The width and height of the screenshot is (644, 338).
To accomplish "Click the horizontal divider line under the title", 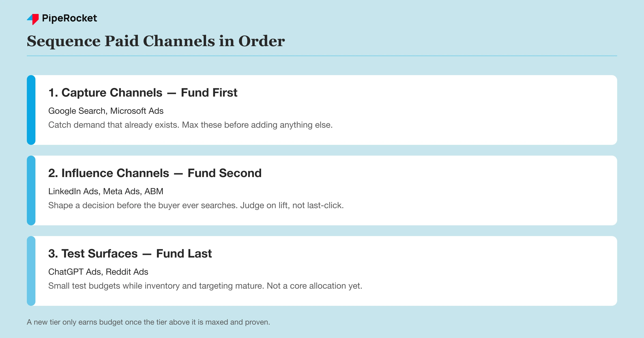I will 322,56.
